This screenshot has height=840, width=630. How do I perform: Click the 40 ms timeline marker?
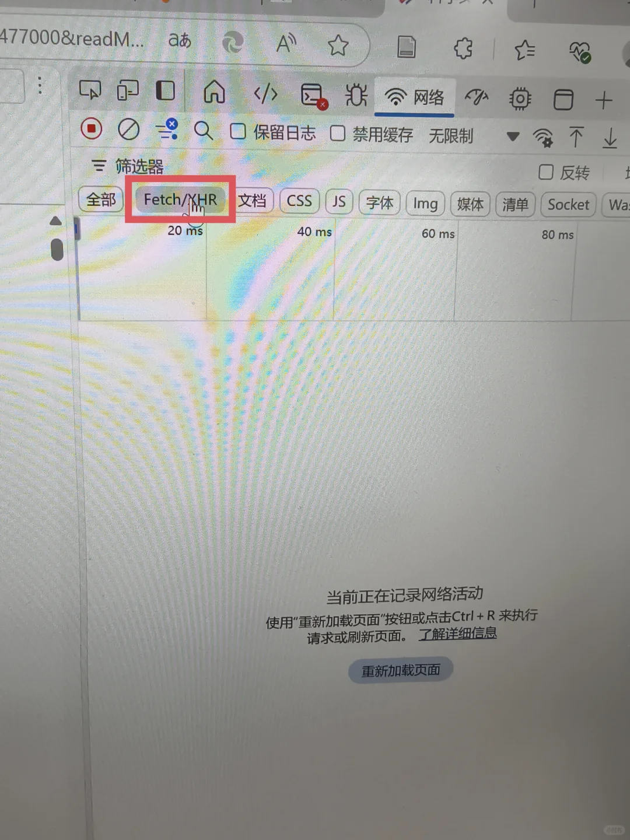point(314,232)
